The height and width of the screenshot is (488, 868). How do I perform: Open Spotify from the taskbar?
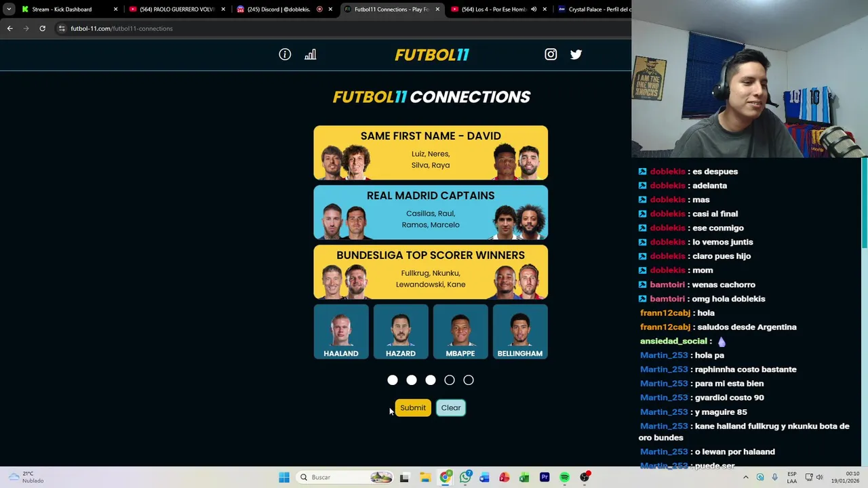pyautogui.click(x=564, y=477)
